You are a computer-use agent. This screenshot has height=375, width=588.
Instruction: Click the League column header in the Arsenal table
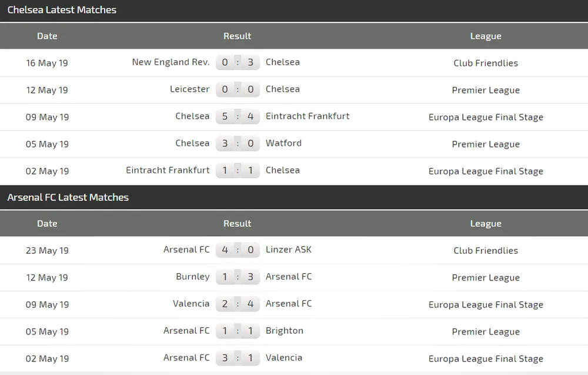(486, 223)
